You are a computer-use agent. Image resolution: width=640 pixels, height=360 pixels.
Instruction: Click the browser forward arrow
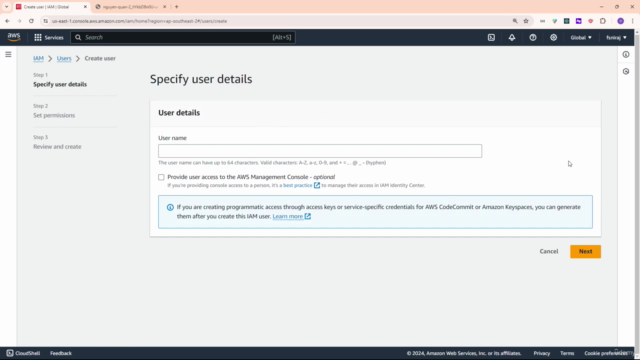click(x=19, y=21)
